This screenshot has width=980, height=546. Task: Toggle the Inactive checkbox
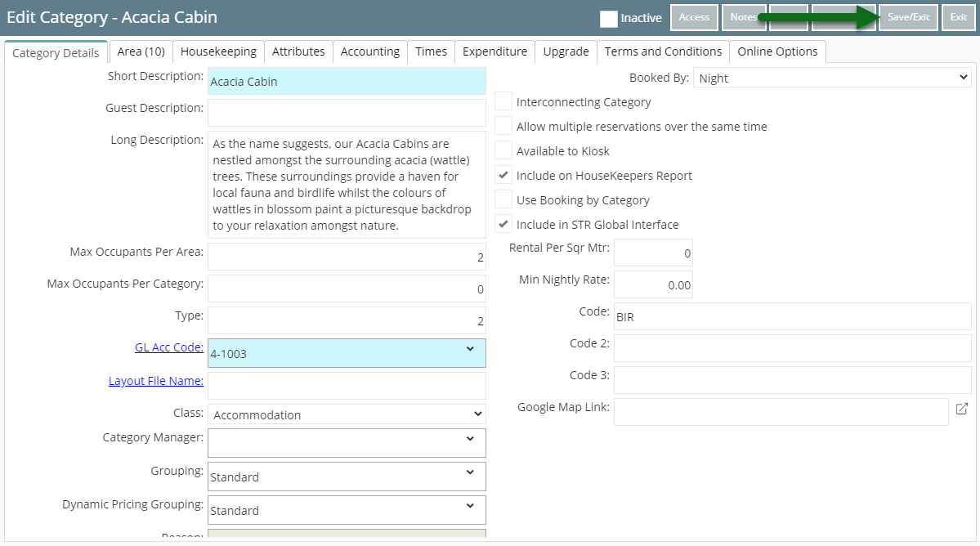tap(609, 19)
